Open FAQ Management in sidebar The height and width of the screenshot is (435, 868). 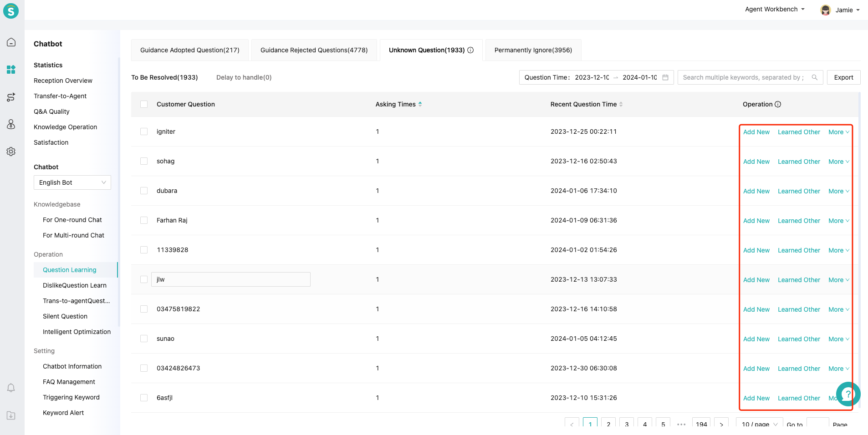tap(69, 382)
